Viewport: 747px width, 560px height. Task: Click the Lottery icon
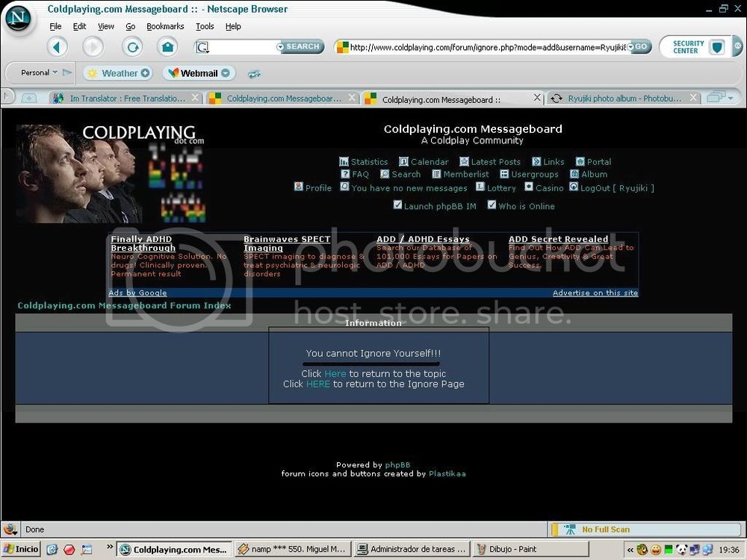[x=480, y=187]
